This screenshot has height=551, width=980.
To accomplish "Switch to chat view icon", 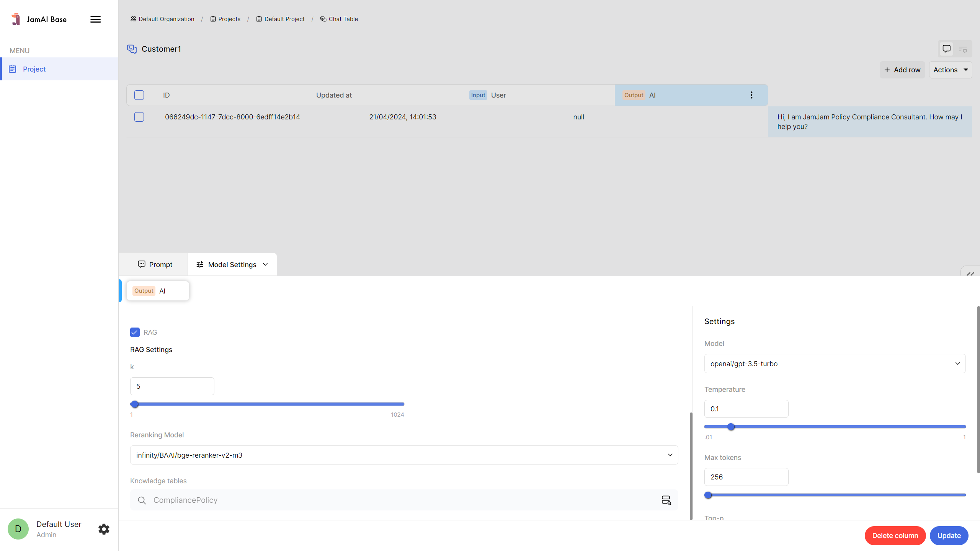I will (946, 49).
